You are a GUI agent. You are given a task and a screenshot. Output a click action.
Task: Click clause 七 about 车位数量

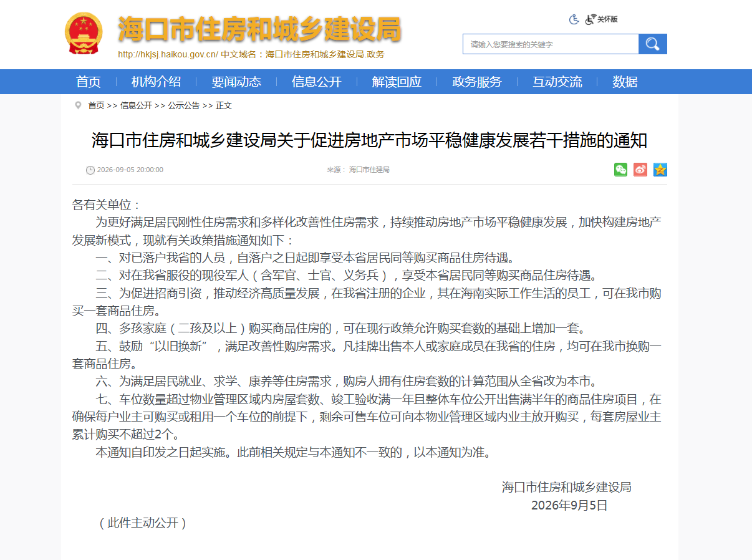point(367,417)
